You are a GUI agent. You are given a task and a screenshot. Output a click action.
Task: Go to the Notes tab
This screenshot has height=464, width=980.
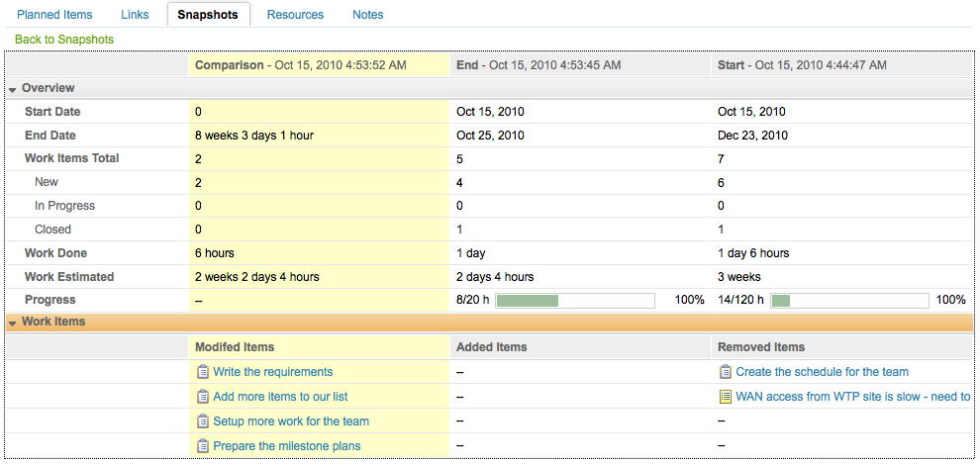367,15
